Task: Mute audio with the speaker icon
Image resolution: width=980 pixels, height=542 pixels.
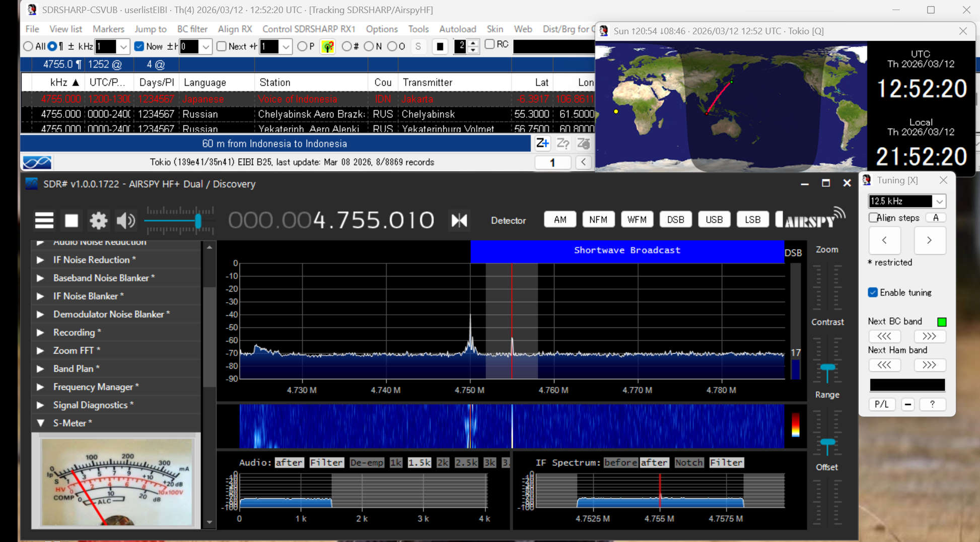Action: 125,220
